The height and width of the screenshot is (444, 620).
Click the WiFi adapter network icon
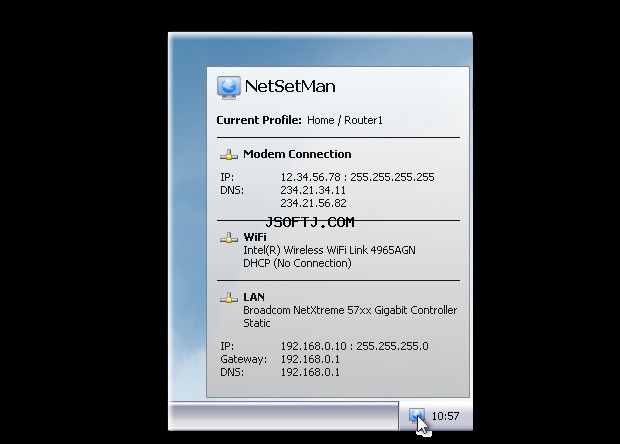(229, 238)
